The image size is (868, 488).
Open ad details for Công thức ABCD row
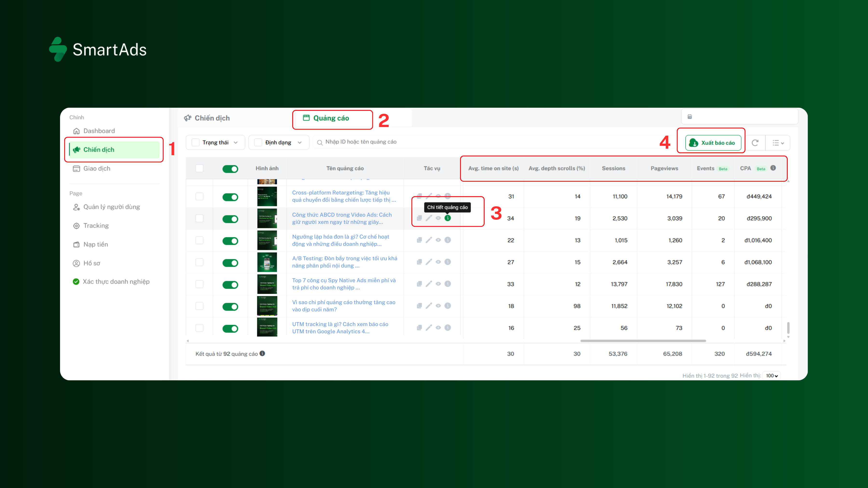tap(448, 218)
